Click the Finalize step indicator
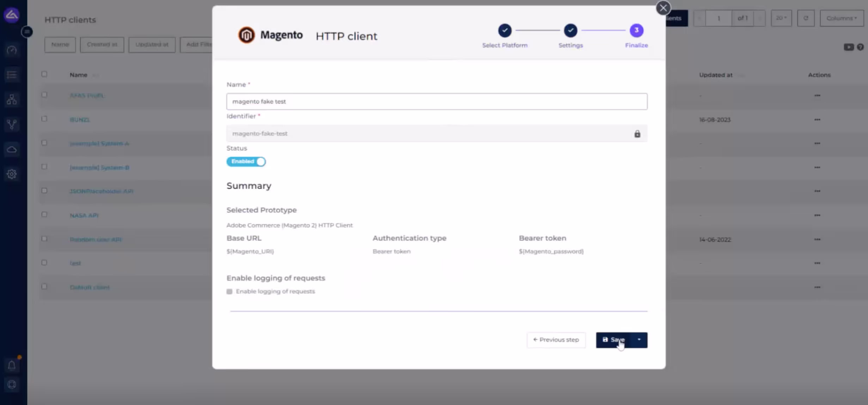This screenshot has height=405, width=868. (636, 31)
